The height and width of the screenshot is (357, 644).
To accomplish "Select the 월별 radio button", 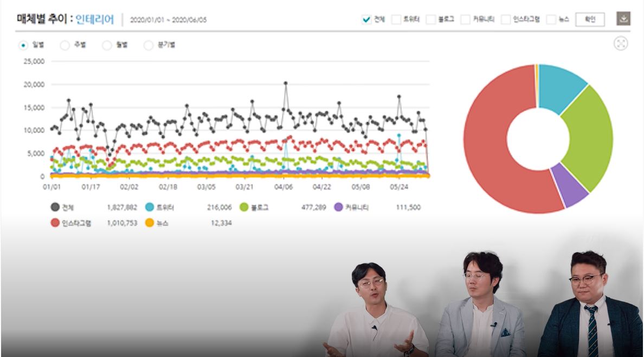I will 107,45.
